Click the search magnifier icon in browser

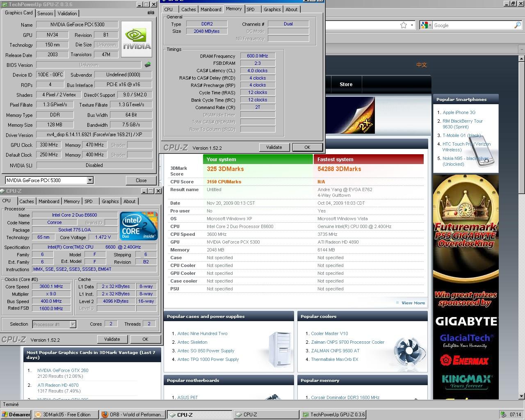point(517,25)
